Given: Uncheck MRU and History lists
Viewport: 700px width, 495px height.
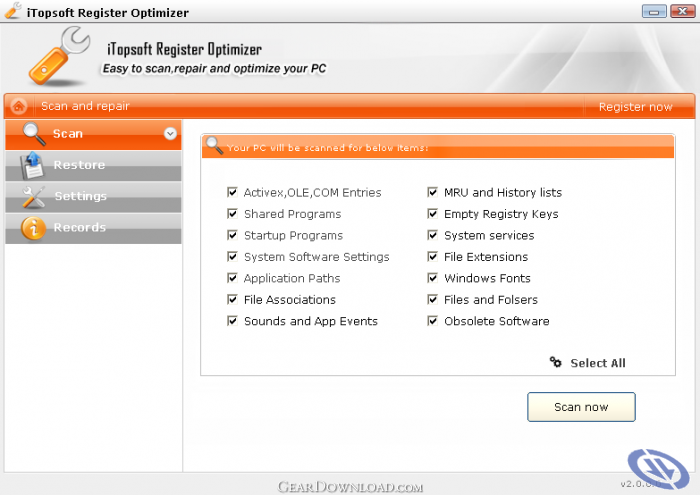Looking at the screenshot, I should (x=432, y=192).
